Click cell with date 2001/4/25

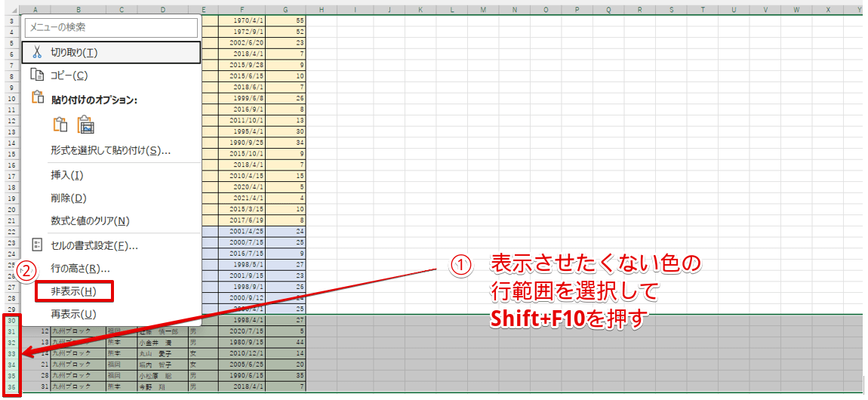point(242,231)
